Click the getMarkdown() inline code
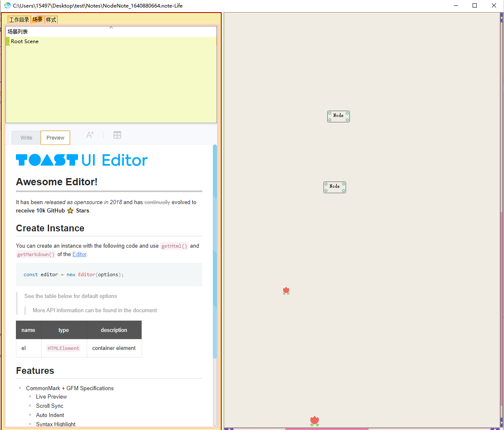This screenshot has width=504, height=430. [36, 254]
